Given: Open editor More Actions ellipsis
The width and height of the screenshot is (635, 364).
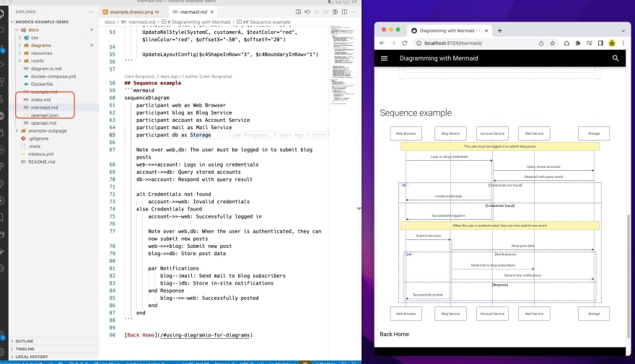Looking at the screenshot, I should pos(354,12).
